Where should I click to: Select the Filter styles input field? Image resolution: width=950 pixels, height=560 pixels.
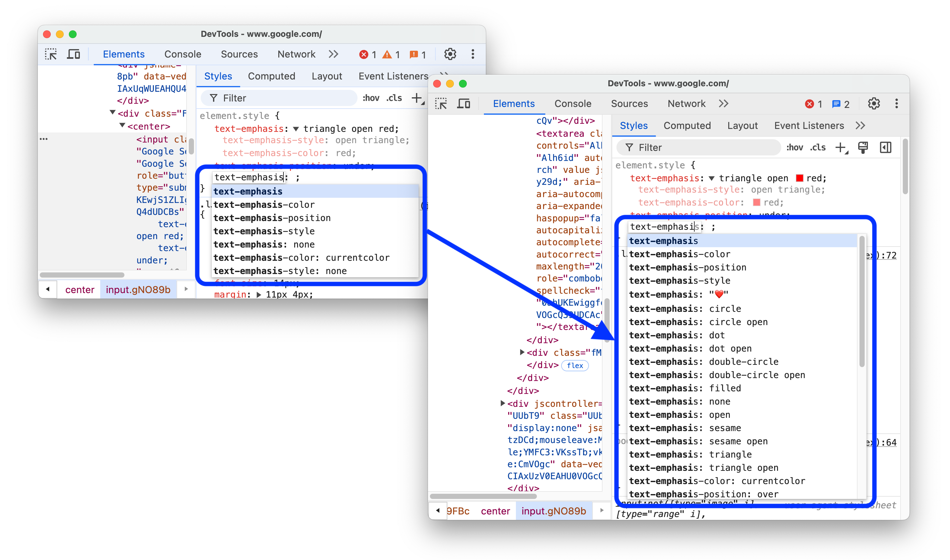[x=700, y=147]
